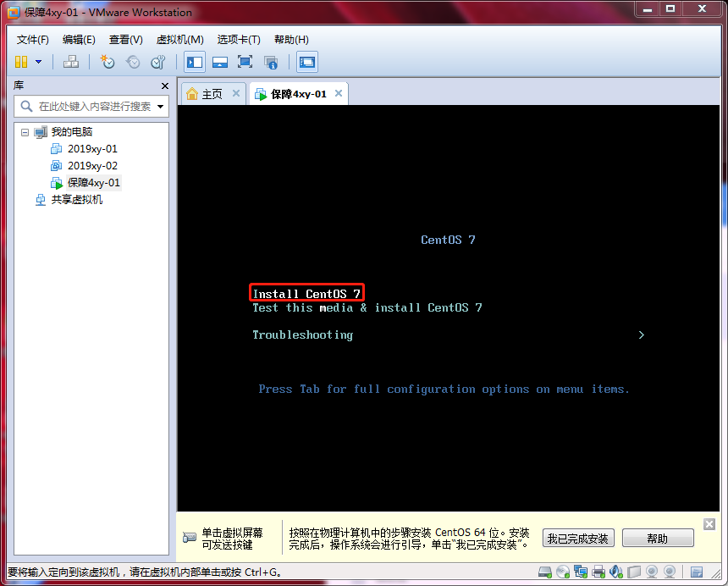Image resolution: width=728 pixels, height=586 pixels.
Task: Click the sound card status bar icon
Action: point(616,572)
